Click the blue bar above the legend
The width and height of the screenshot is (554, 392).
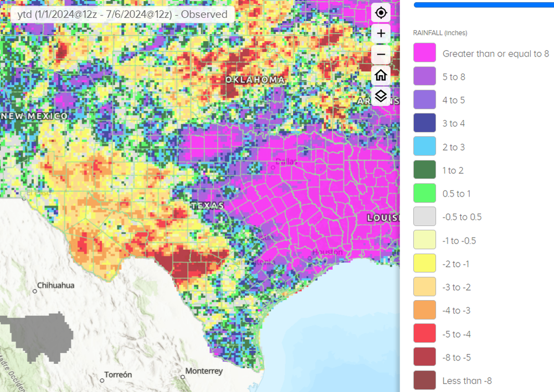pos(484,4)
